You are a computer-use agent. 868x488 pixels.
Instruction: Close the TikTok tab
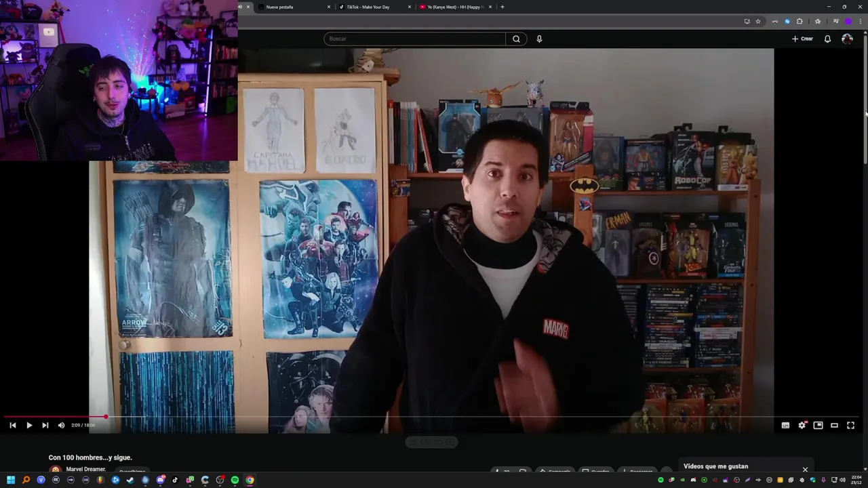coord(410,7)
